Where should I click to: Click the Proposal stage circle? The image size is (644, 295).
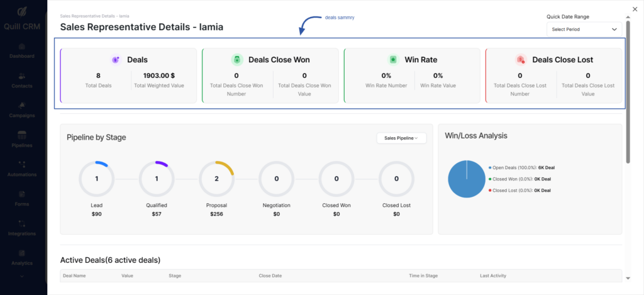click(216, 179)
